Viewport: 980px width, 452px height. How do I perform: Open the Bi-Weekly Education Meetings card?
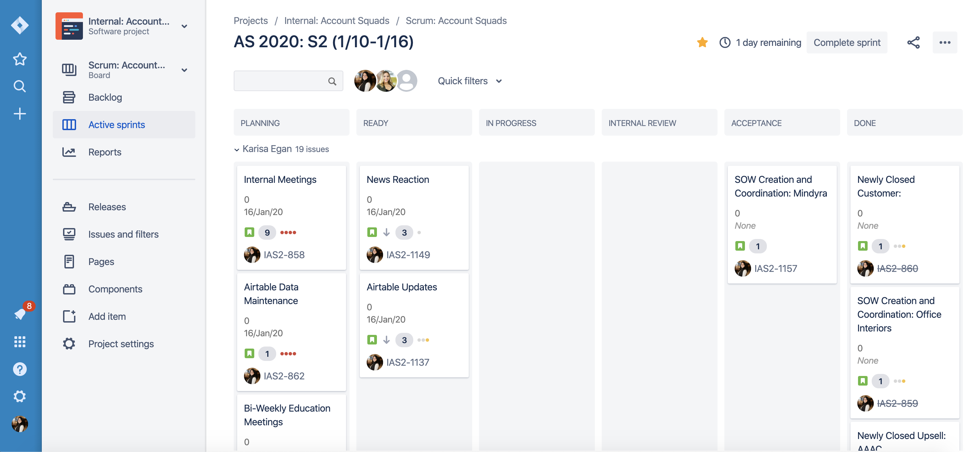[x=291, y=423]
